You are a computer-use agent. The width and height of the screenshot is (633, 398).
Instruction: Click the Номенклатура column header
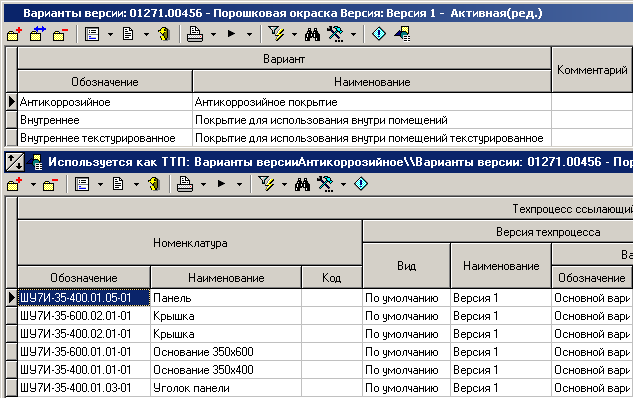[190, 243]
